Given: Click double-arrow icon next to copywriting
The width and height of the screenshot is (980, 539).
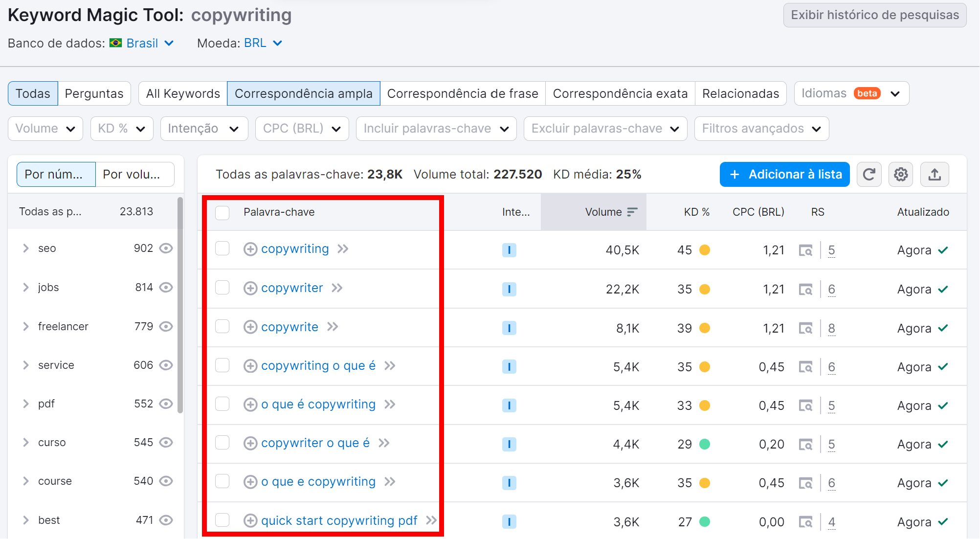Looking at the screenshot, I should 343,249.
